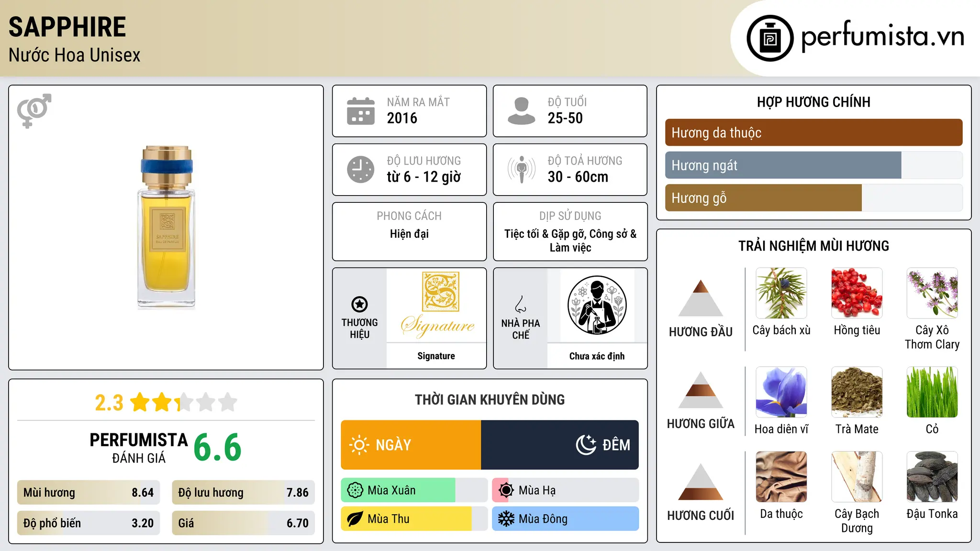The width and height of the screenshot is (980, 551).
Task: Click the Mùa Hạ season bar
Action: tap(565, 490)
